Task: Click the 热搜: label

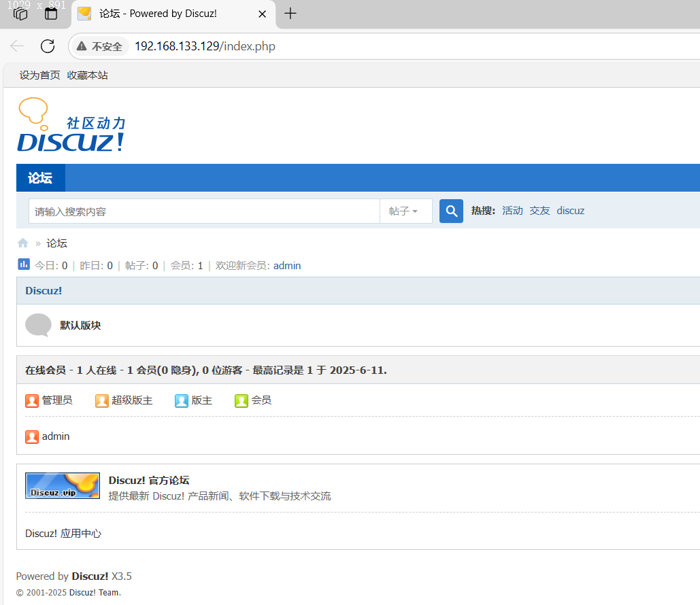Action: pyautogui.click(x=483, y=211)
